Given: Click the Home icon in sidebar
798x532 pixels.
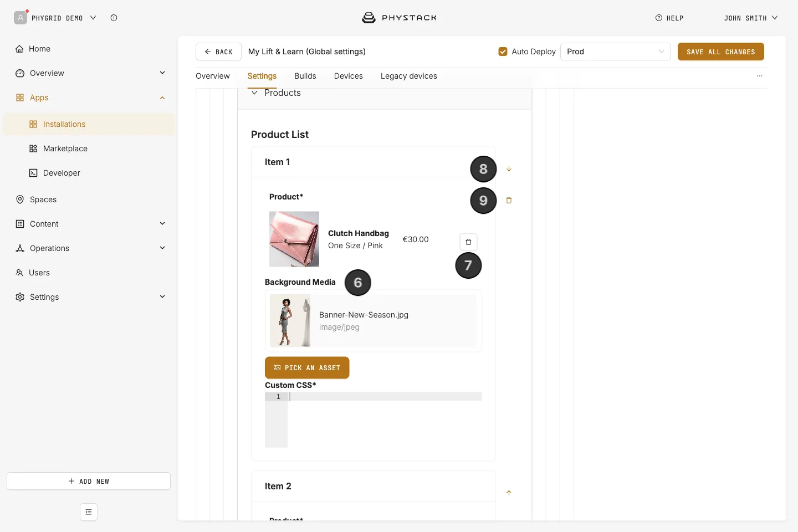Looking at the screenshot, I should click(x=20, y=49).
